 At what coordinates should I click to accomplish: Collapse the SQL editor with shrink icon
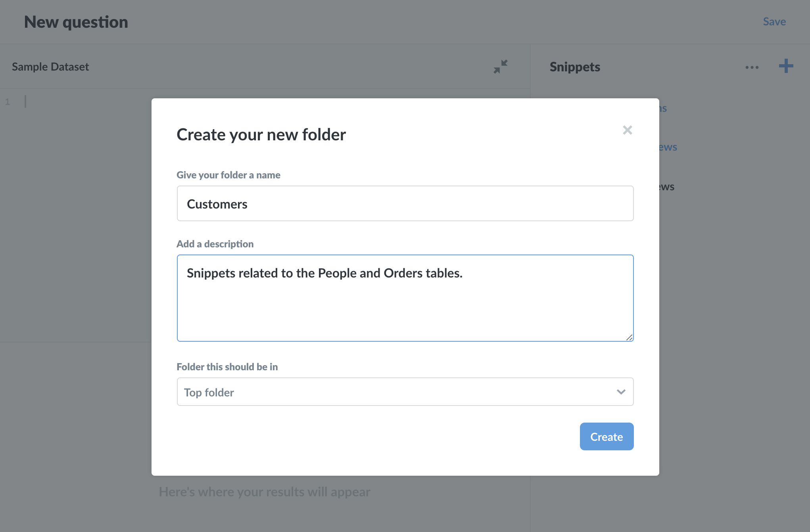click(500, 67)
